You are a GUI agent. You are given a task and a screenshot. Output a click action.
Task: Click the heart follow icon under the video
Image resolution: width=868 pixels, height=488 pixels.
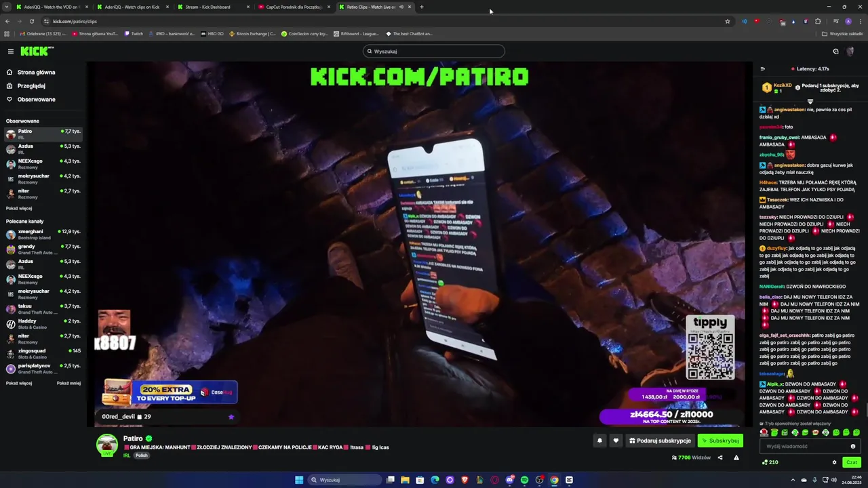616,441
